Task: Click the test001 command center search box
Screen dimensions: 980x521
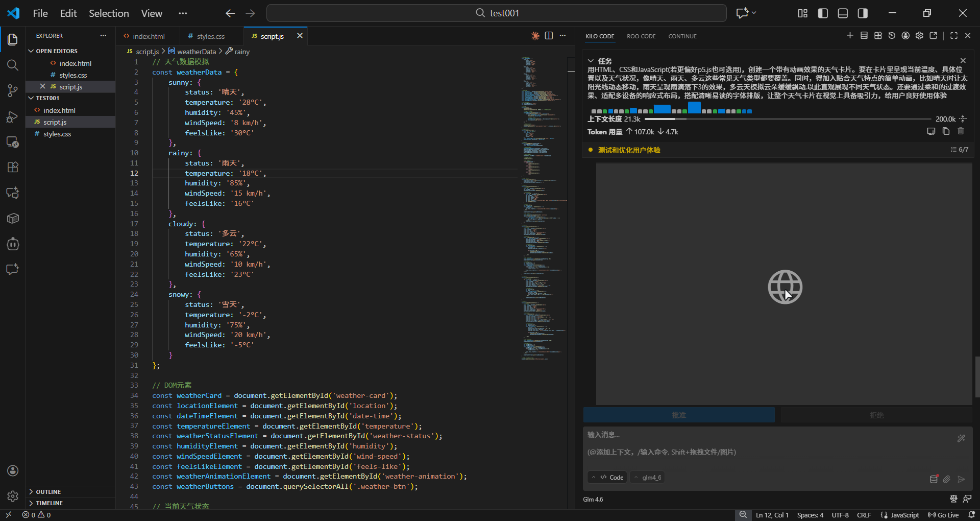Action: (x=496, y=13)
